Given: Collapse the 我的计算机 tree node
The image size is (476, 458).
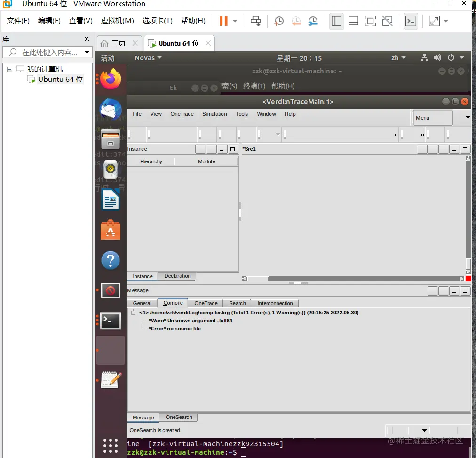Looking at the screenshot, I should [10, 69].
